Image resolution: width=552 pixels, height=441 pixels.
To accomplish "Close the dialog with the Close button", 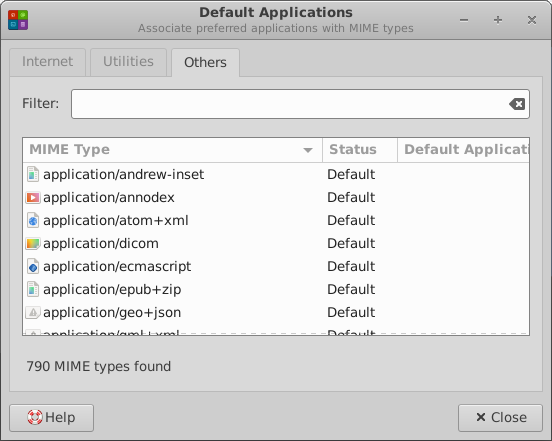I will click(500, 418).
